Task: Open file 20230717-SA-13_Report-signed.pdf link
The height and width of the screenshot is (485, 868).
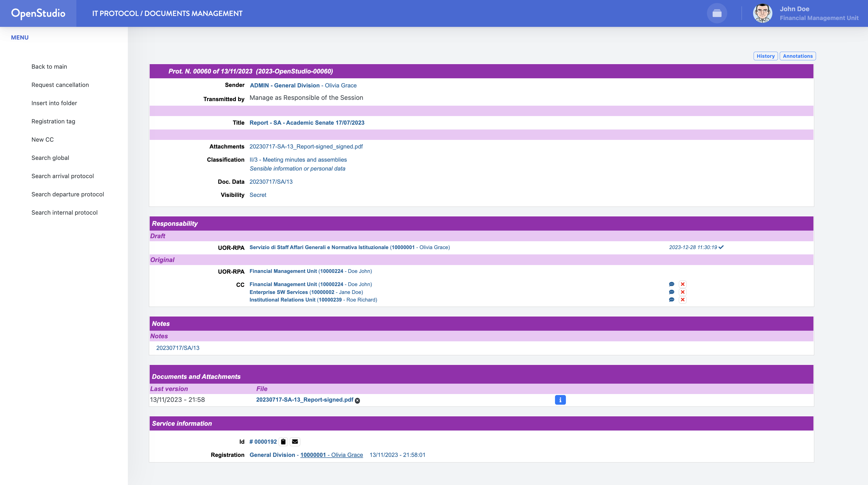Action: click(x=305, y=400)
